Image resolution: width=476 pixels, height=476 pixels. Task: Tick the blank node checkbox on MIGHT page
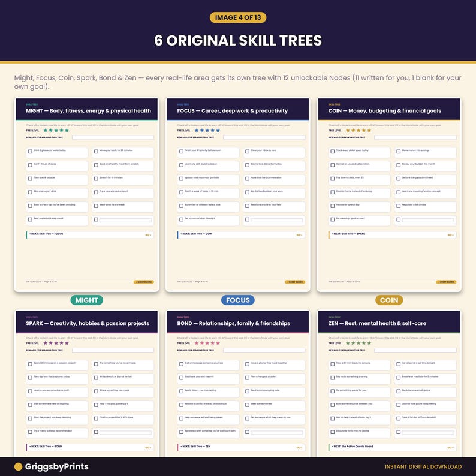point(96,219)
